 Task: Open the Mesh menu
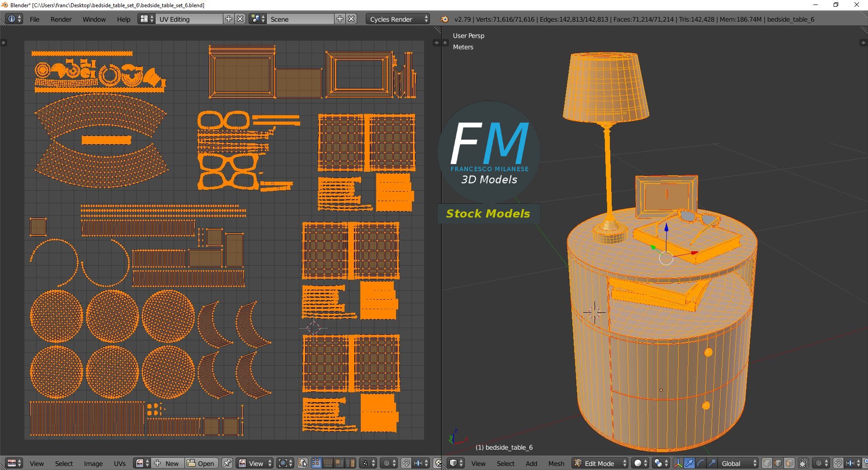tap(556, 464)
